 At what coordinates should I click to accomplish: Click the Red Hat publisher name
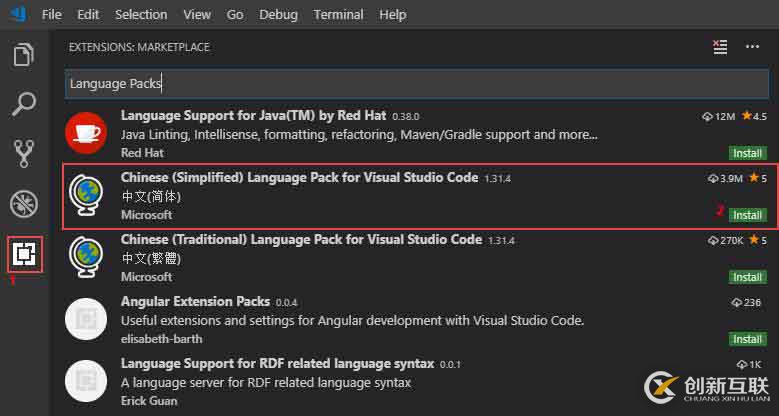tap(142, 153)
